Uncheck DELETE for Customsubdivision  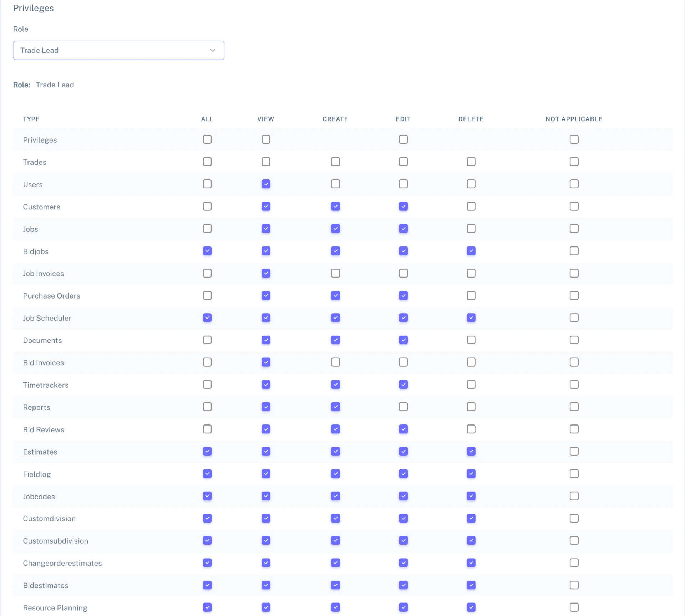(471, 540)
